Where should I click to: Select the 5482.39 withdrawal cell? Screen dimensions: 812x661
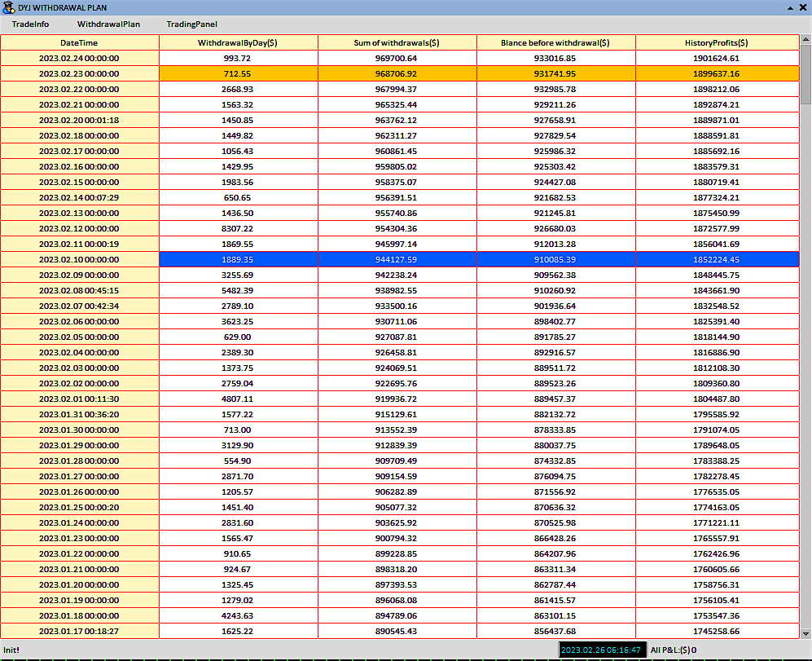[x=238, y=290]
